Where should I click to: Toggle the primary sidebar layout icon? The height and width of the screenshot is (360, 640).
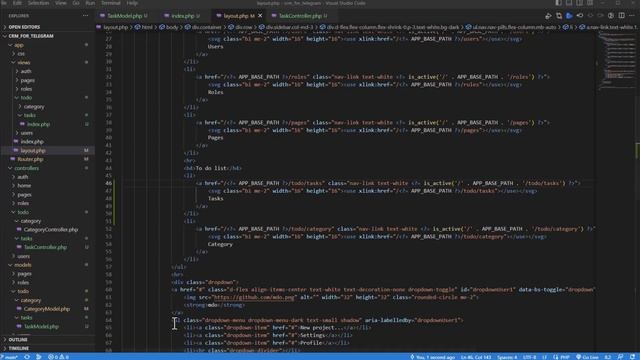click(558, 3)
